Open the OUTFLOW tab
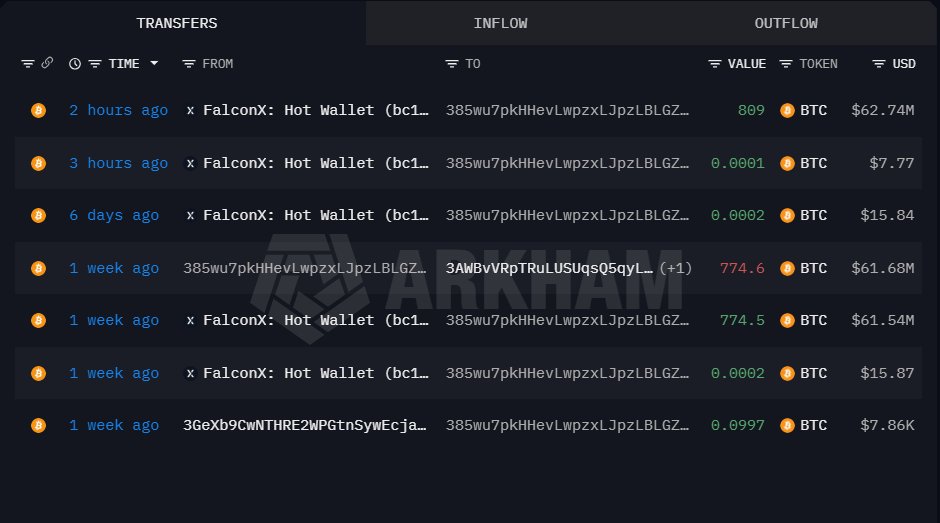940x523 pixels. pos(785,23)
